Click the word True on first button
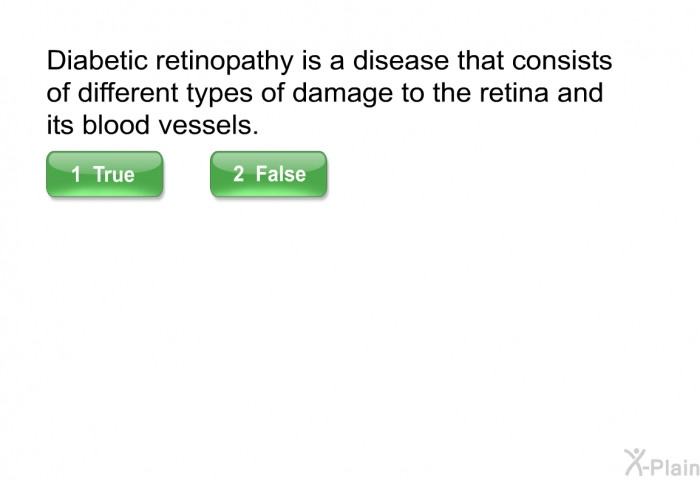 coord(114,174)
